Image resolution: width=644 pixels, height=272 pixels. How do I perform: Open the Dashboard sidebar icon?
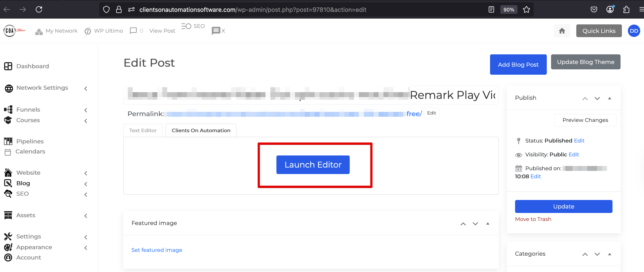(x=8, y=66)
